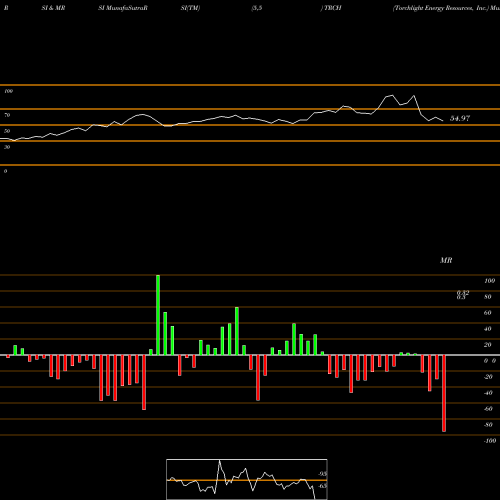Click the MR label above the histogram
Viewport: 500px width, 500px height.
tap(446, 260)
